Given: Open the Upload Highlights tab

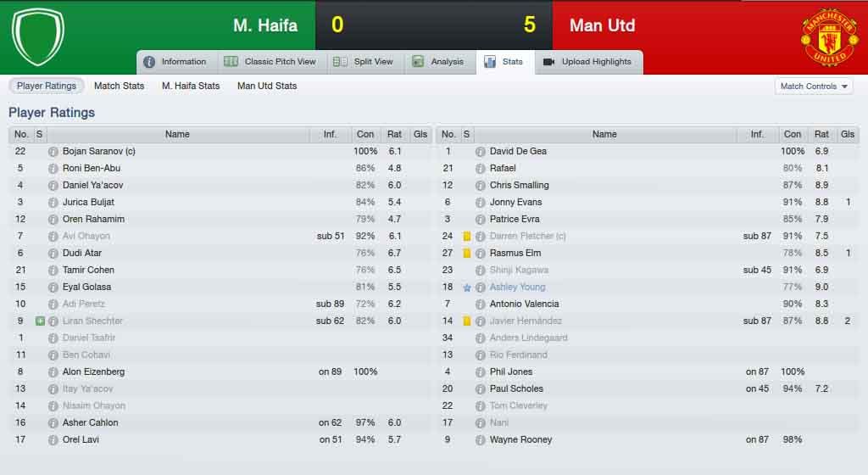Looking at the screenshot, I should [587, 61].
